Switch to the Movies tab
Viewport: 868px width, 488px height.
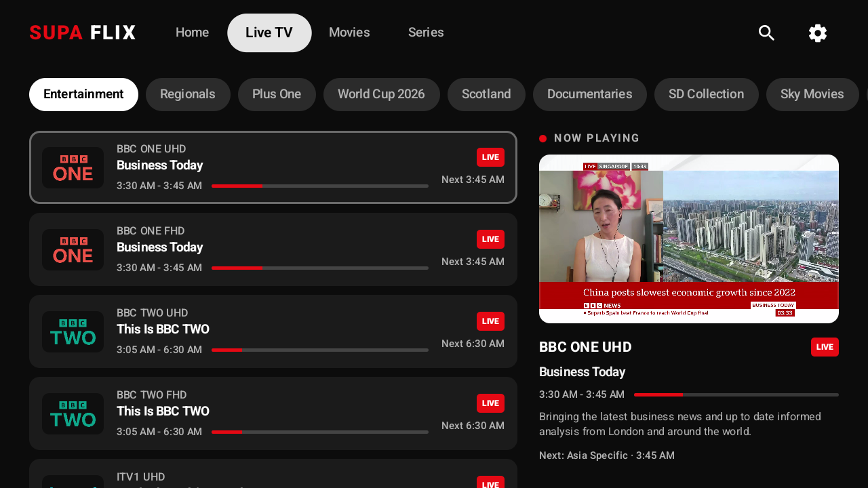pyautogui.click(x=349, y=33)
